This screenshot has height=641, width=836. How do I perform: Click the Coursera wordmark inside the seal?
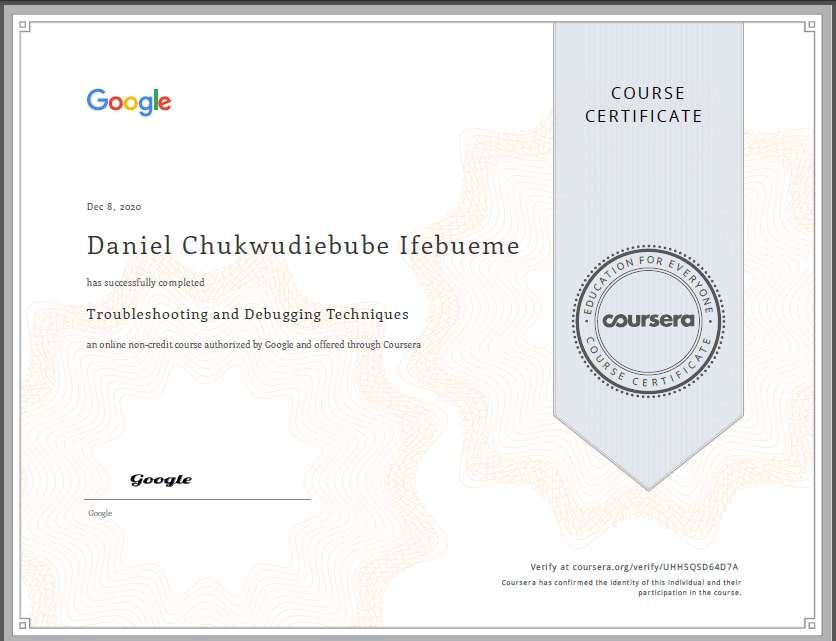[648, 320]
